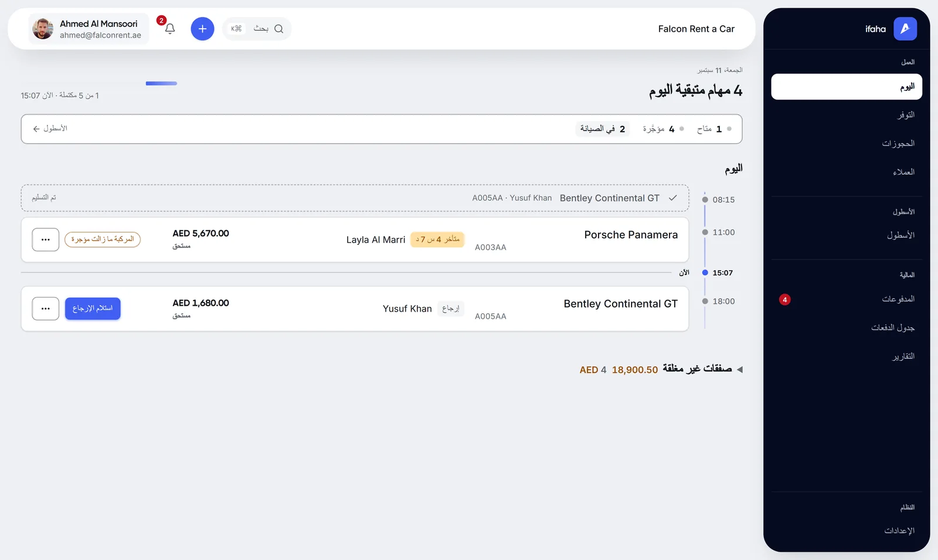Click the AED 1,680.00 amount

(200, 303)
